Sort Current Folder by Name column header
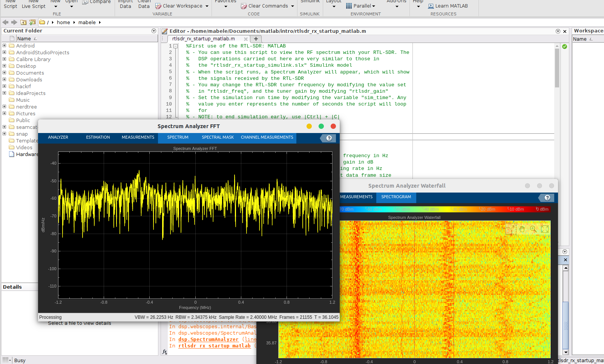The width and height of the screenshot is (604, 364). [87, 38]
